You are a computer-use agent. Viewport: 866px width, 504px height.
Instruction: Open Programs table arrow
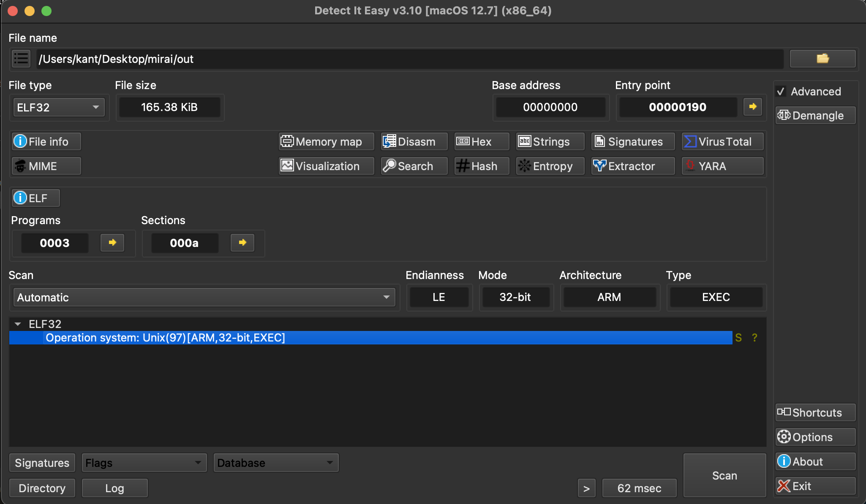pos(112,243)
